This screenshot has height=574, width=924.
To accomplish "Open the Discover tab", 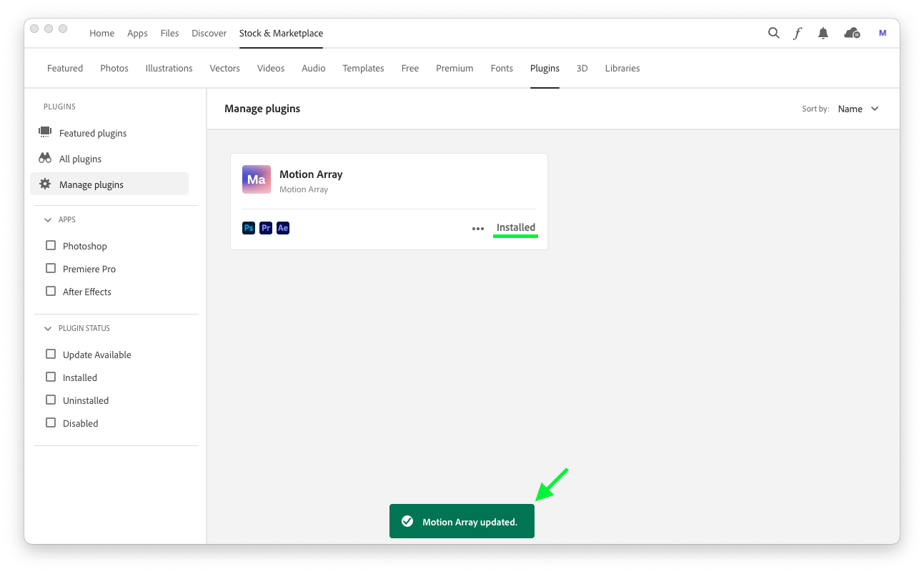I will coord(209,33).
